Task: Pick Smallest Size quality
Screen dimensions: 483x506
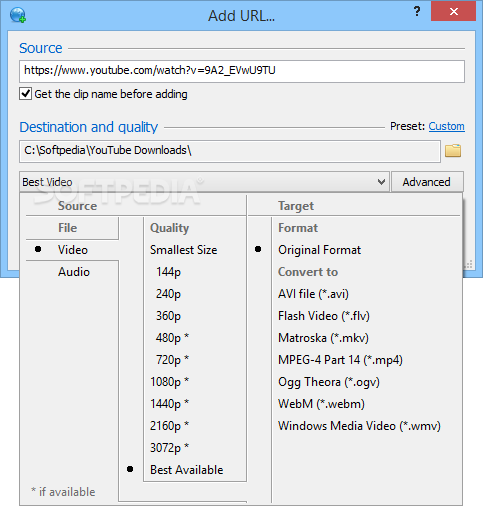Action: click(x=183, y=250)
